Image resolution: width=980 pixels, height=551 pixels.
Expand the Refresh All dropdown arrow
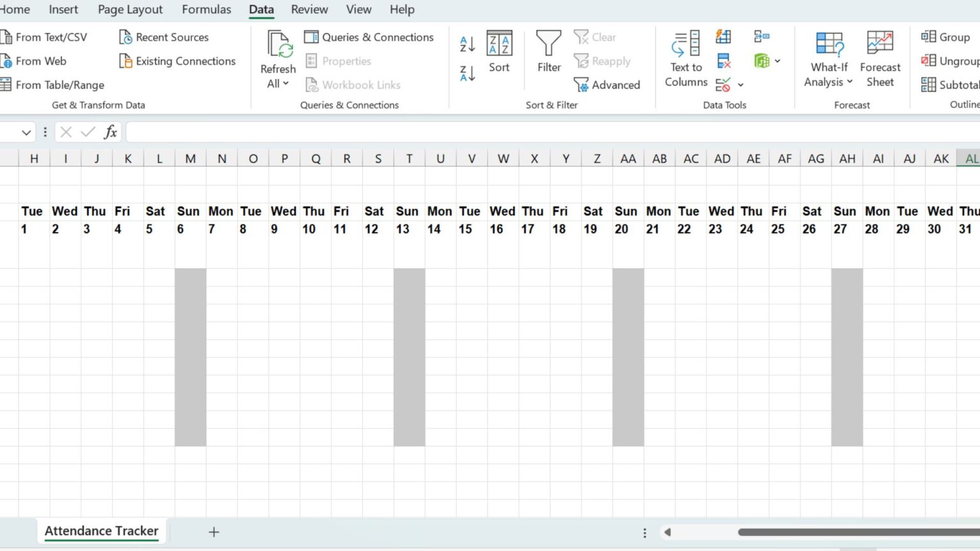pos(285,84)
